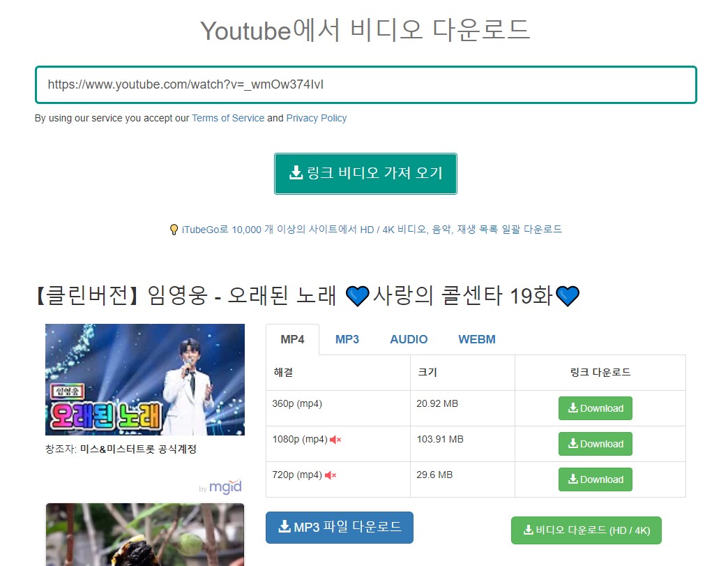Follow the iTubeGo promotional link
The height and width of the screenshot is (566, 728).
click(x=372, y=230)
